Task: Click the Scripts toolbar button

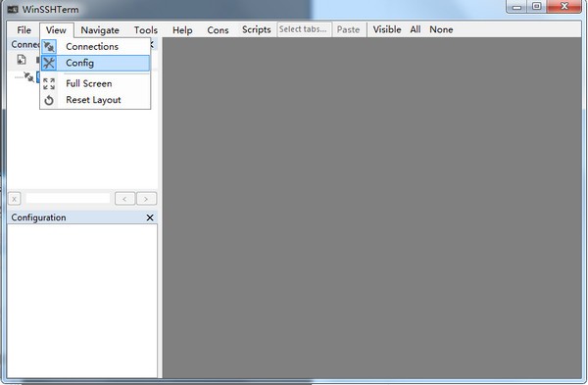Action: [x=257, y=29]
